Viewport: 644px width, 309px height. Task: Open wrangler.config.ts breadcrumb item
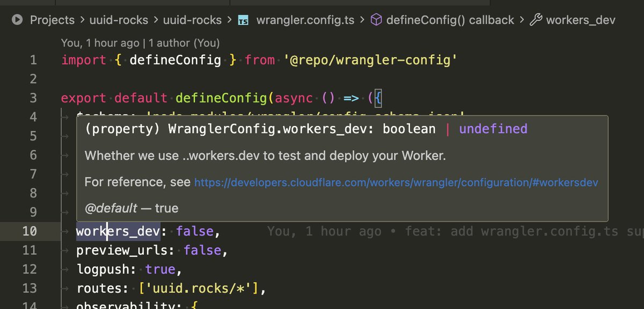305,20
